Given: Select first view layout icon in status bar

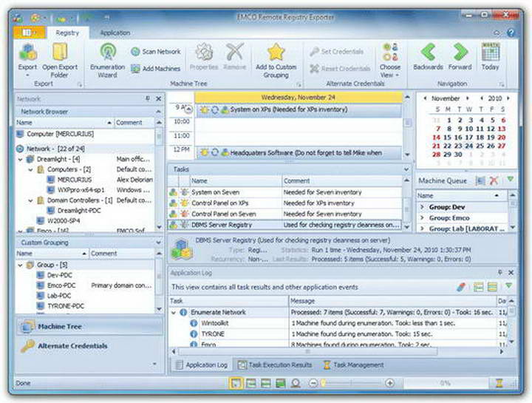Looking at the screenshot, I should tap(235, 383).
